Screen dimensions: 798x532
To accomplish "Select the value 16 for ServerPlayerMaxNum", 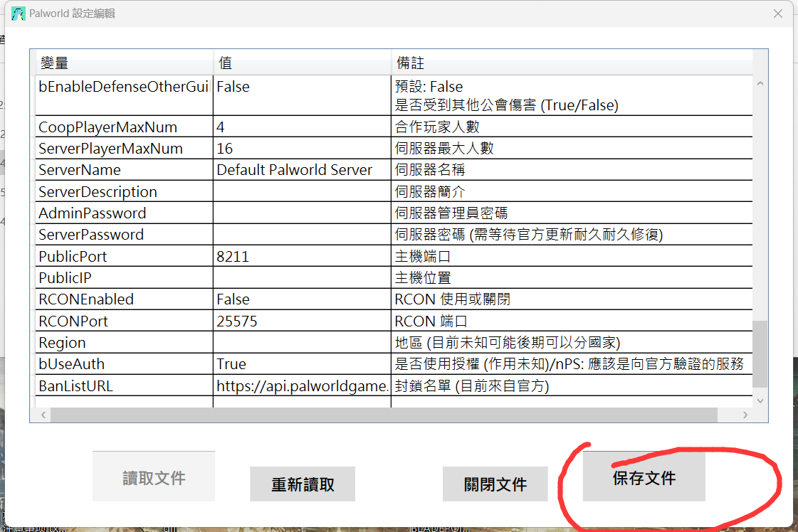I will (303, 148).
